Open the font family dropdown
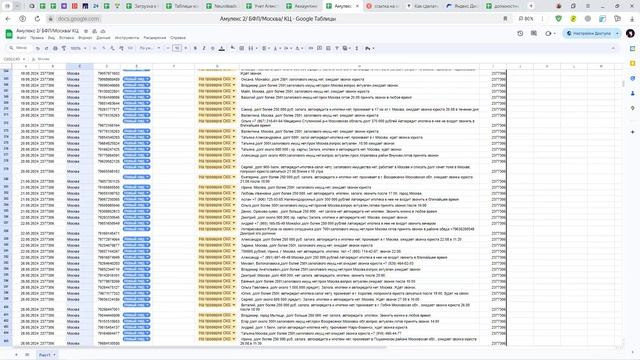640x360 pixels. coord(150,48)
